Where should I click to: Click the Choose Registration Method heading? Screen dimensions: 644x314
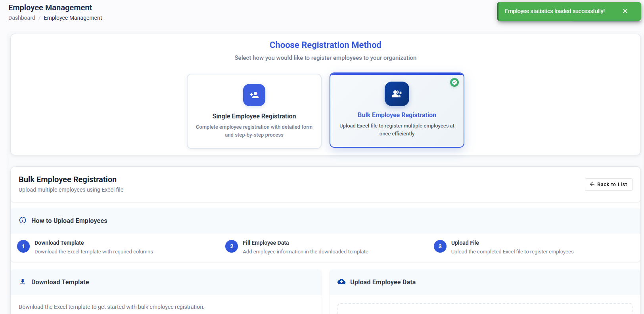[x=326, y=45]
